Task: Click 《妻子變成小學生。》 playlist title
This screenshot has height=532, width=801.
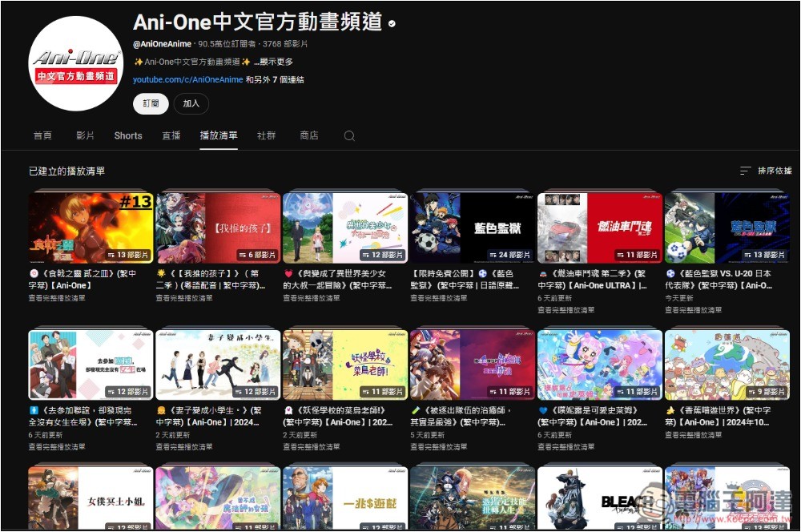Action: [x=209, y=417]
